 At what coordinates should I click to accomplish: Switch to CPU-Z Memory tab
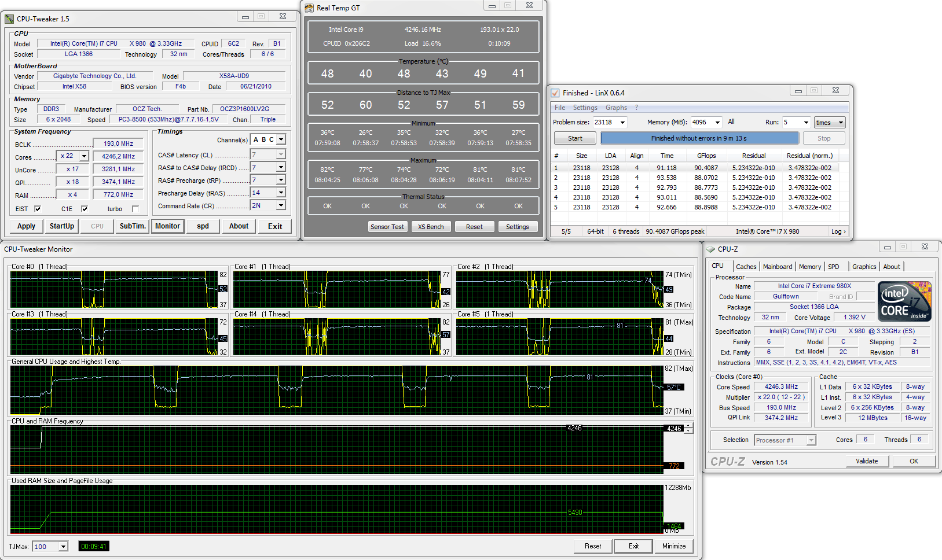[x=810, y=267]
